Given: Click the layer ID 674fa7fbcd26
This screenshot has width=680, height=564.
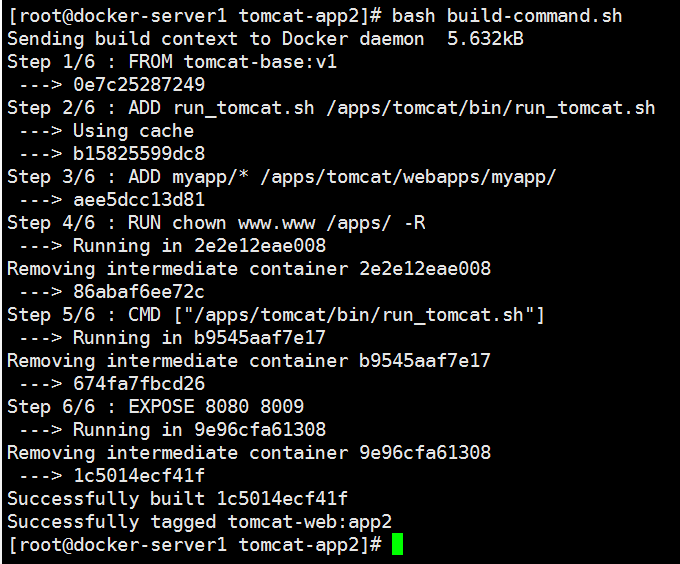Looking at the screenshot, I should click(x=139, y=384).
